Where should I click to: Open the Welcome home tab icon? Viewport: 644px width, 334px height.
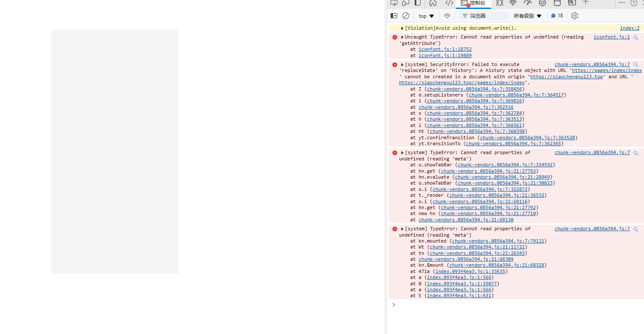coord(433,3)
